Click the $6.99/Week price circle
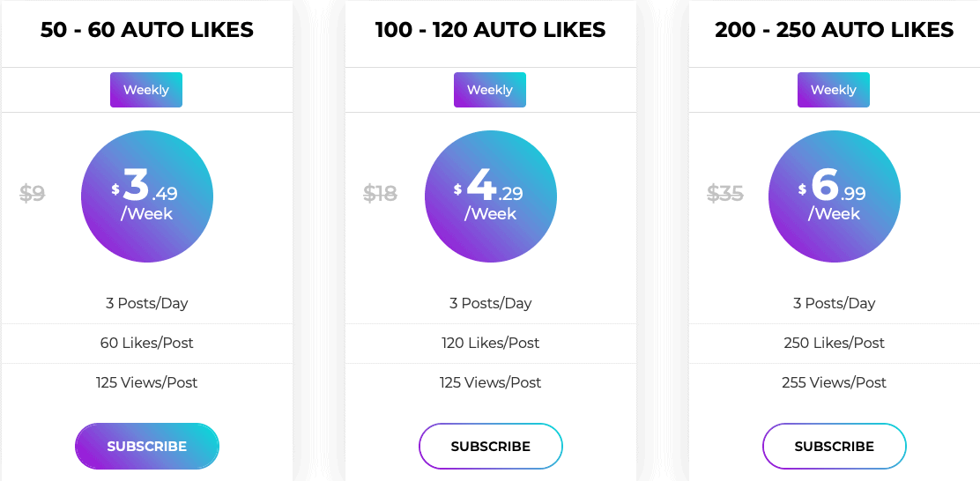 835,196
